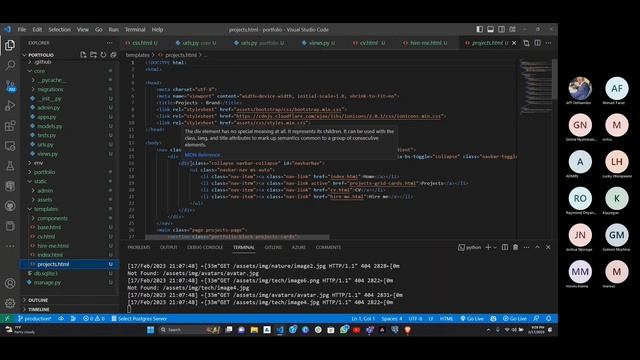Image resolution: width=640 pixels, height=360 pixels.
Task: Toggle the bottom panel layout button
Action: coord(491,29)
